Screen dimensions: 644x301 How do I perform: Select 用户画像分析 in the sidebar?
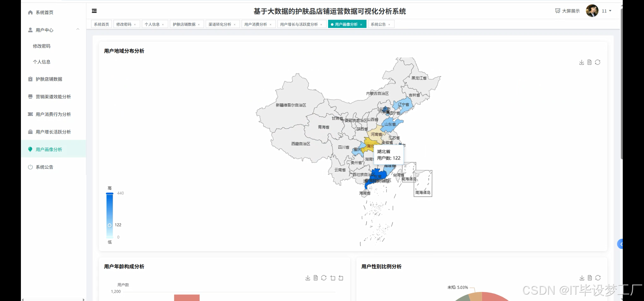click(53, 149)
